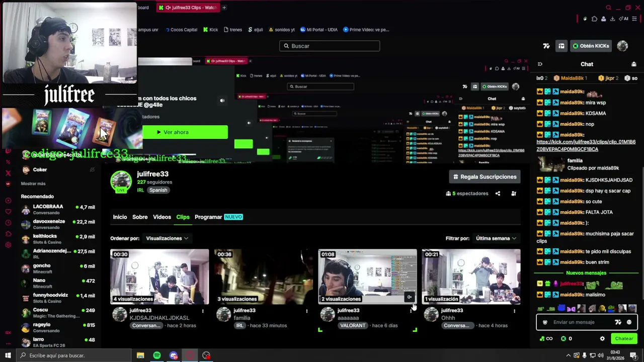The width and height of the screenshot is (644, 362).
Task: Click the share icon beside espectadores
Action: click(x=498, y=194)
